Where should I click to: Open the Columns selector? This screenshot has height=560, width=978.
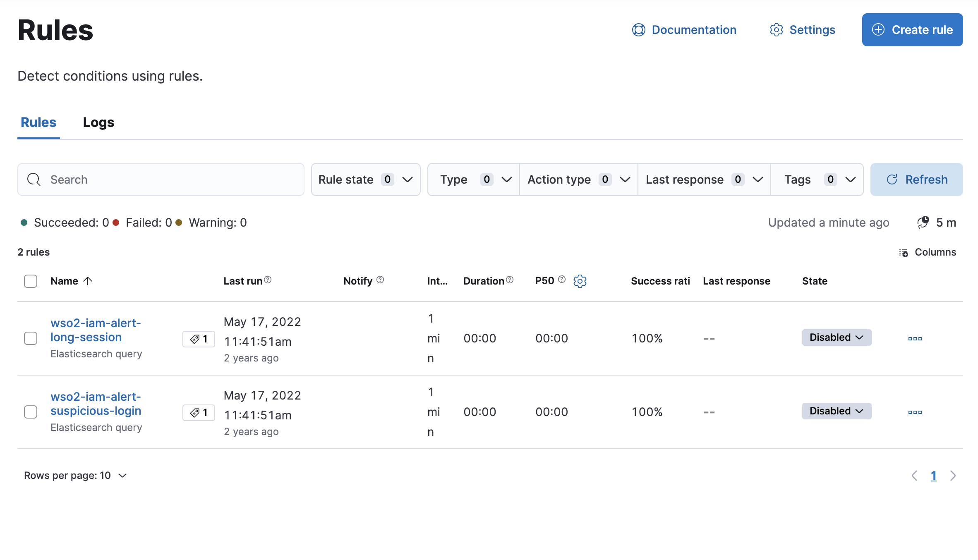click(x=928, y=252)
